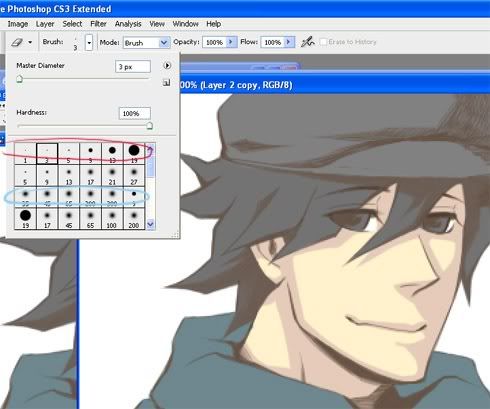Image resolution: width=490 pixels, height=409 pixels.
Task: Open the View menu
Action: point(157,24)
